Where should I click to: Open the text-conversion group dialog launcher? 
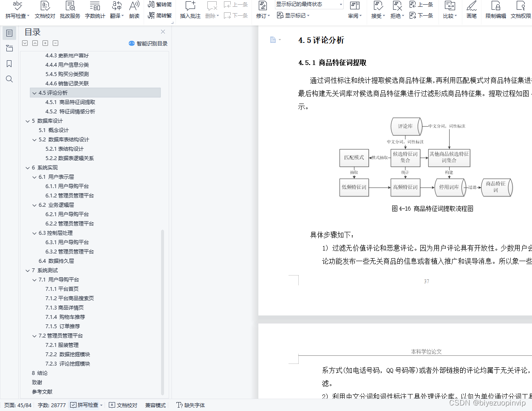(173, 23)
